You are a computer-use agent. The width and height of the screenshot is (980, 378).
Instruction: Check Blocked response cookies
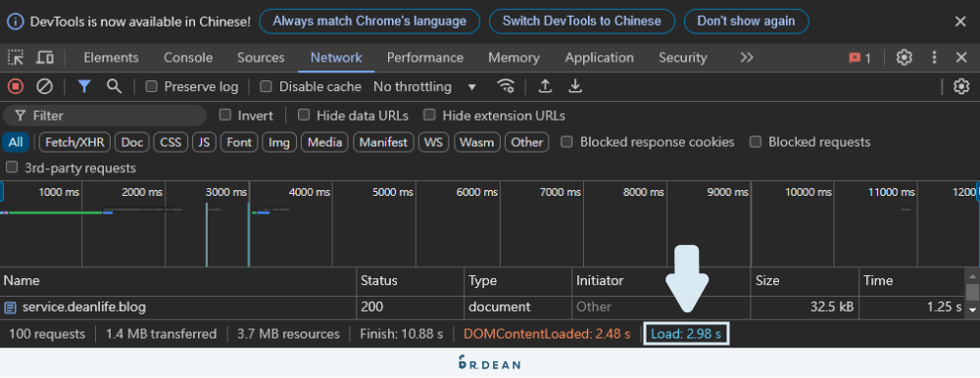pyautogui.click(x=566, y=142)
